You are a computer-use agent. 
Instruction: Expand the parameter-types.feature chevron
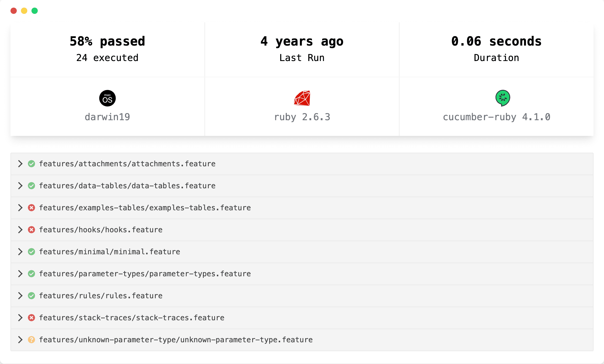(20, 274)
